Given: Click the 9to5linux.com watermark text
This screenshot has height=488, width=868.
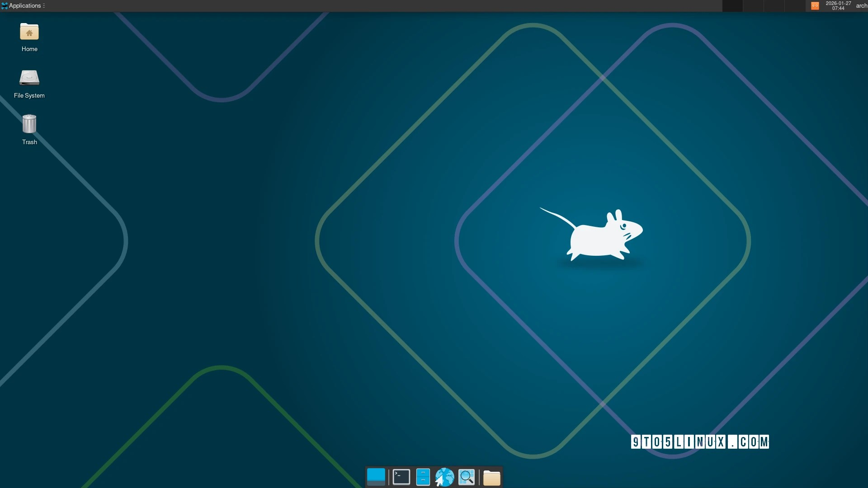Looking at the screenshot, I should pyautogui.click(x=700, y=441).
